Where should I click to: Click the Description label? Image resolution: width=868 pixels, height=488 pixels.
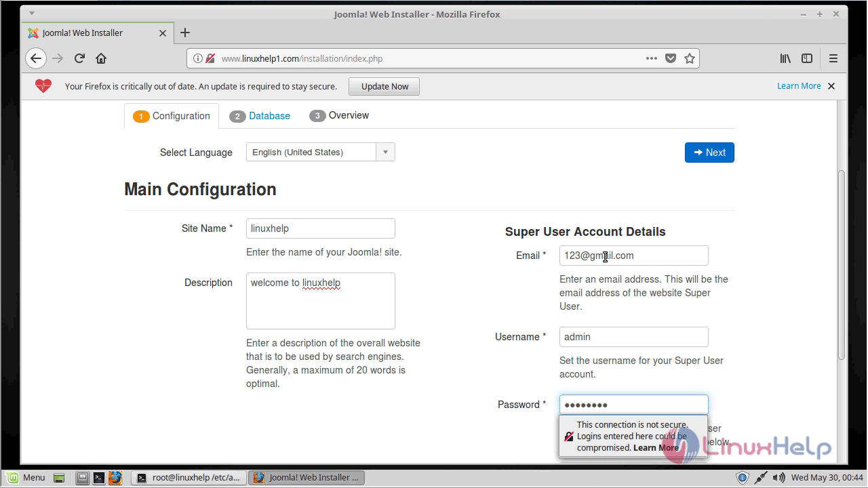208,283
